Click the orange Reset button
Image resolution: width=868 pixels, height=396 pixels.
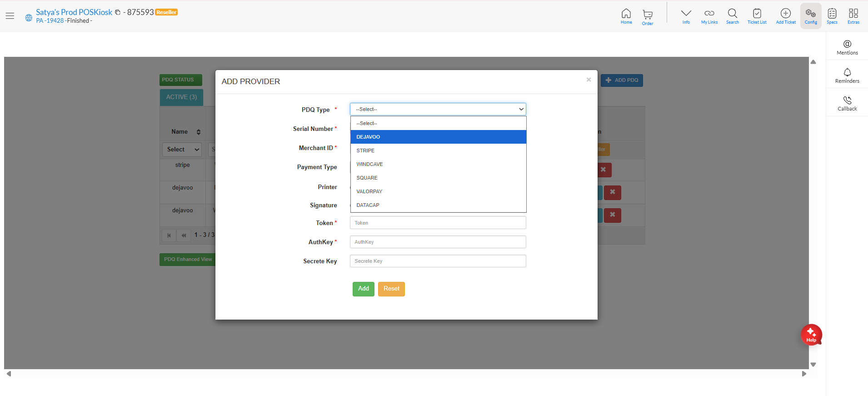click(x=391, y=289)
